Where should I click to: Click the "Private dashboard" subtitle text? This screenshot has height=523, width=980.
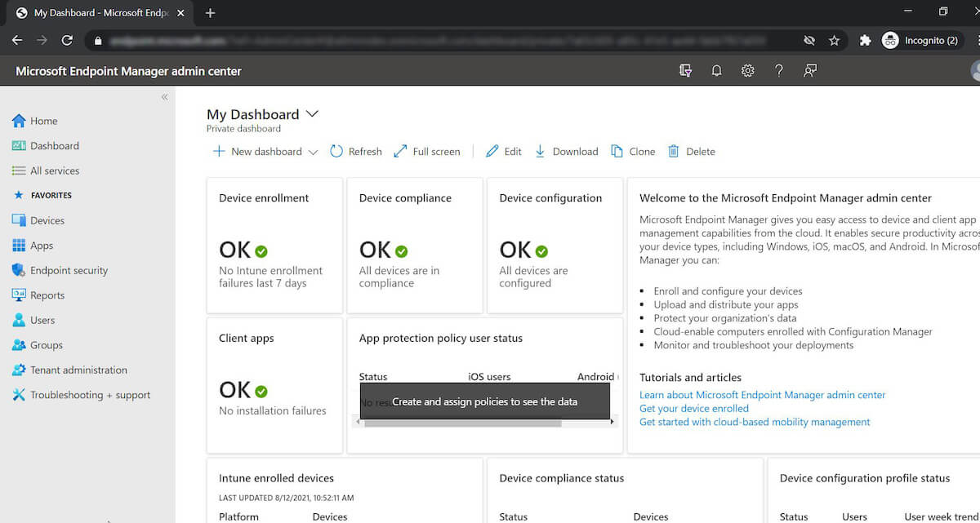243,129
